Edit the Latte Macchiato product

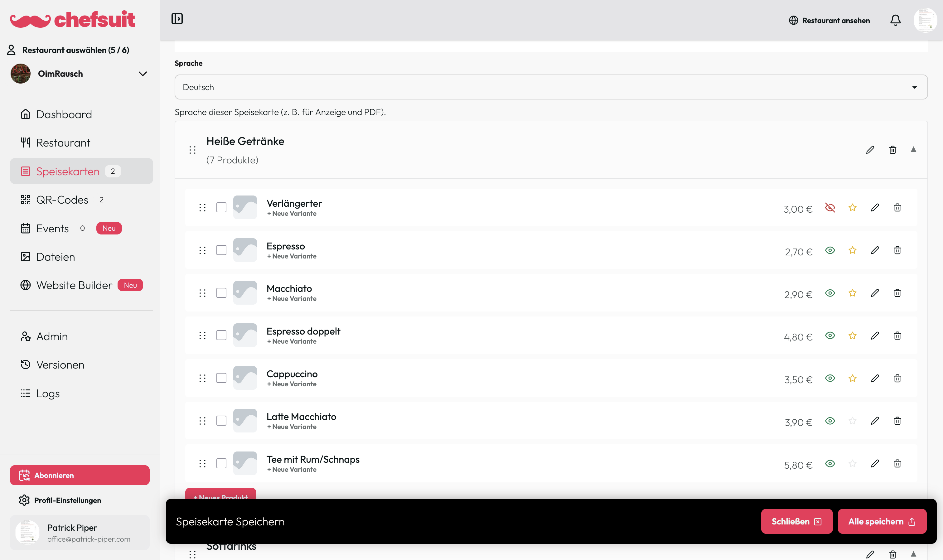(x=875, y=421)
